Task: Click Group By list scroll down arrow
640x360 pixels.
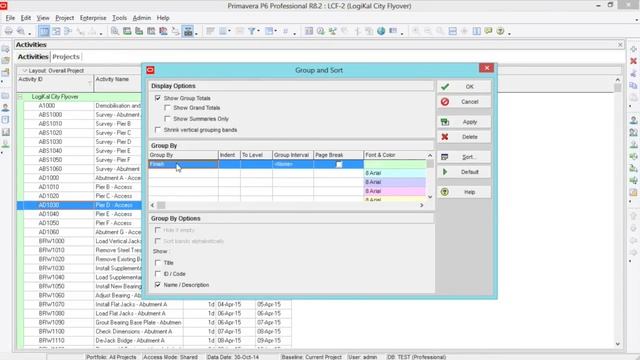Action: 430,197
